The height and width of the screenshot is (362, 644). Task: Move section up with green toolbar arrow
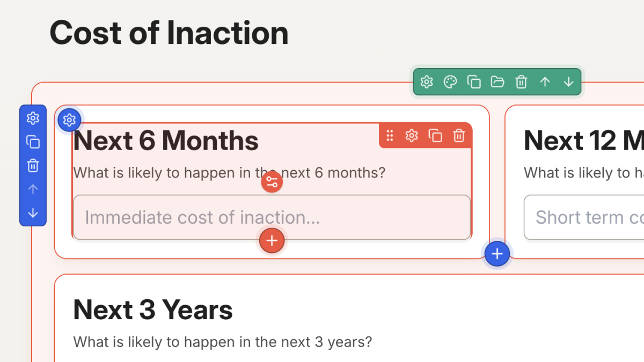coord(545,82)
